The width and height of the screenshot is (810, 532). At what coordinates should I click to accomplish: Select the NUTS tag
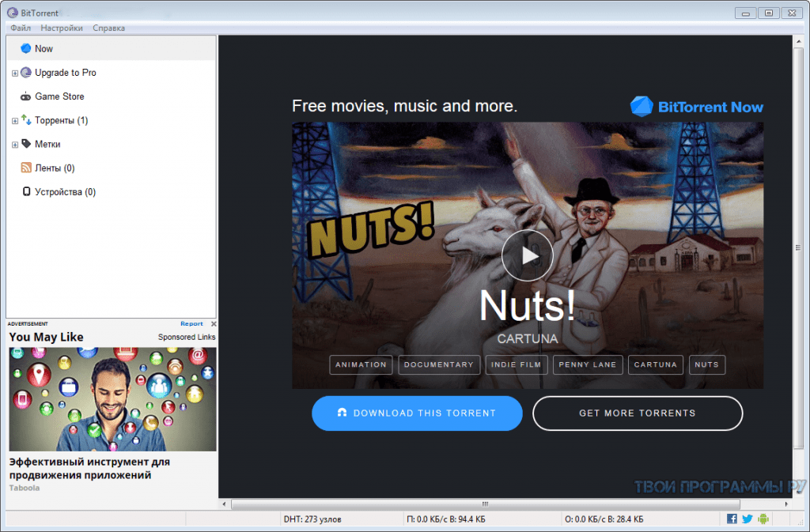pos(706,364)
